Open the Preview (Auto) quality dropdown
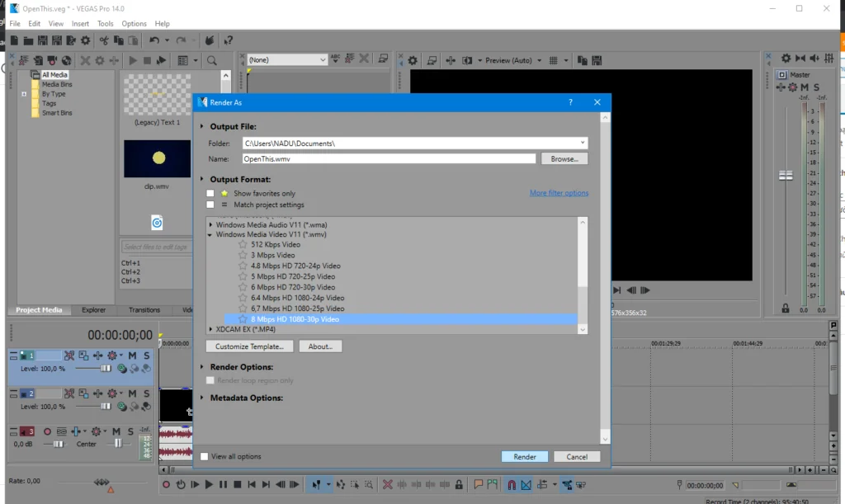 coord(539,60)
